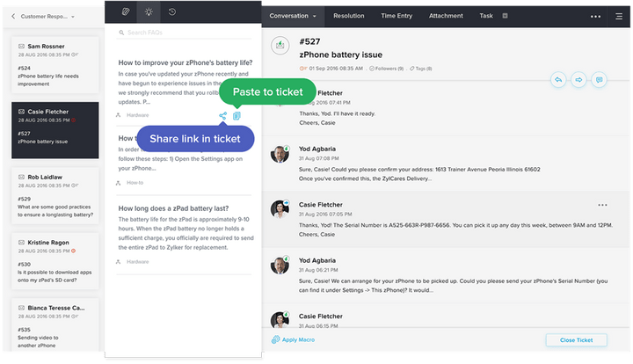Click the mail icon on Rob Laidlaw card

click(x=21, y=177)
